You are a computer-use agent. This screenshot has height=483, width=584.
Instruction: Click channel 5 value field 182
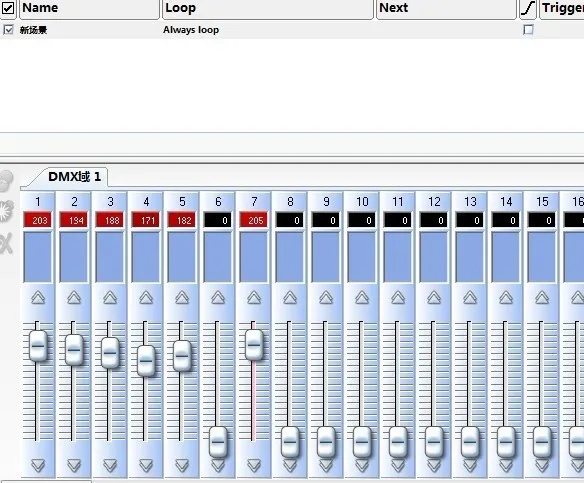point(182,220)
